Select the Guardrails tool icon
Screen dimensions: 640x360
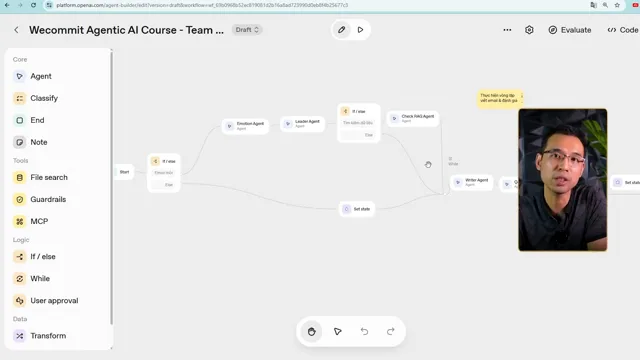[19, 200]
